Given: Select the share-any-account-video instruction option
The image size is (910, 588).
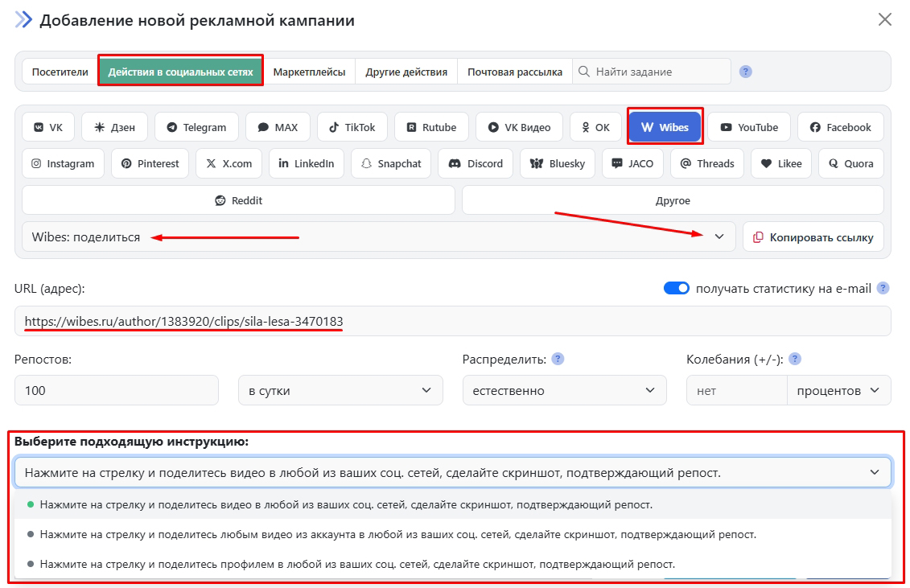Looking at the screenshot, I should pos(397,534).
